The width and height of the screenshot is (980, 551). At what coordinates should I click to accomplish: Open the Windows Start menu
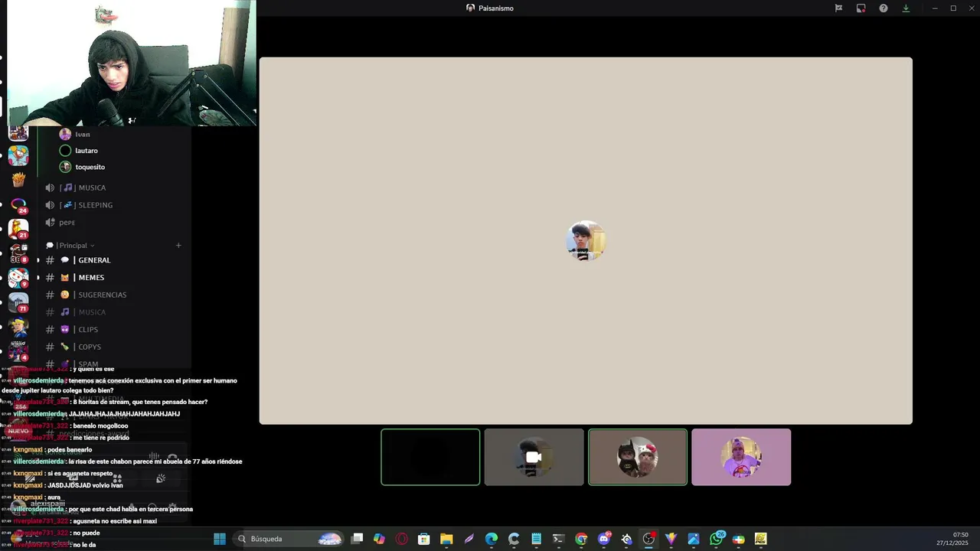220,539
